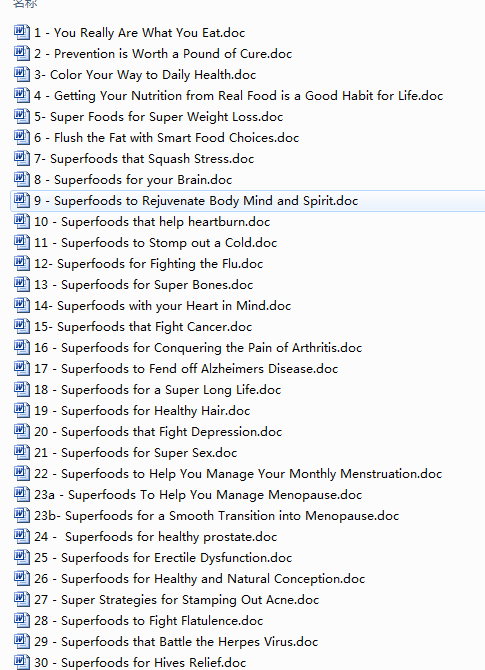The width and height of the screenshot is (485, 670).
Task: Select '13 - Superfoods for Super Bones.doc'
Action: (x=144, y=285)
